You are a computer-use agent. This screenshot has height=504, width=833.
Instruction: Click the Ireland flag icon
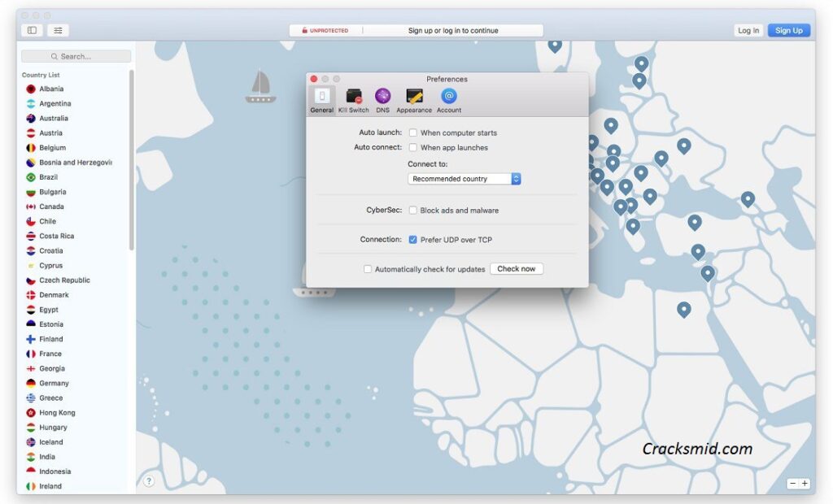click(31, 486)
